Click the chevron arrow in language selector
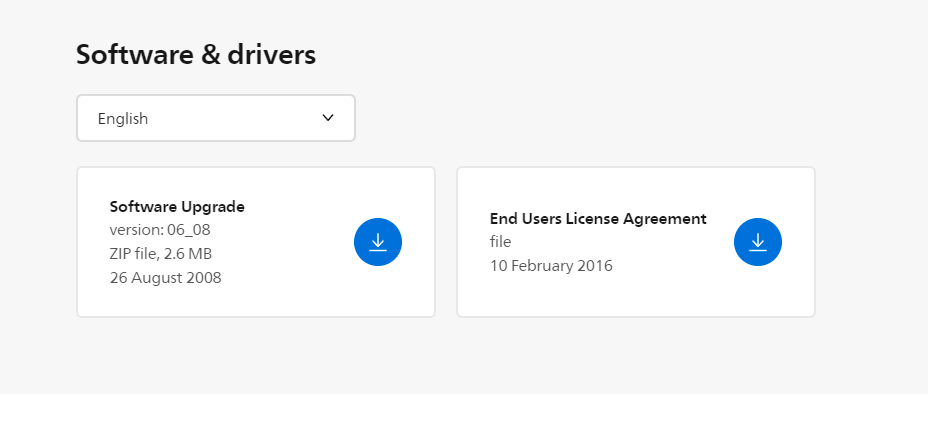This screenshot has width=928, height=443. point(328,118)
